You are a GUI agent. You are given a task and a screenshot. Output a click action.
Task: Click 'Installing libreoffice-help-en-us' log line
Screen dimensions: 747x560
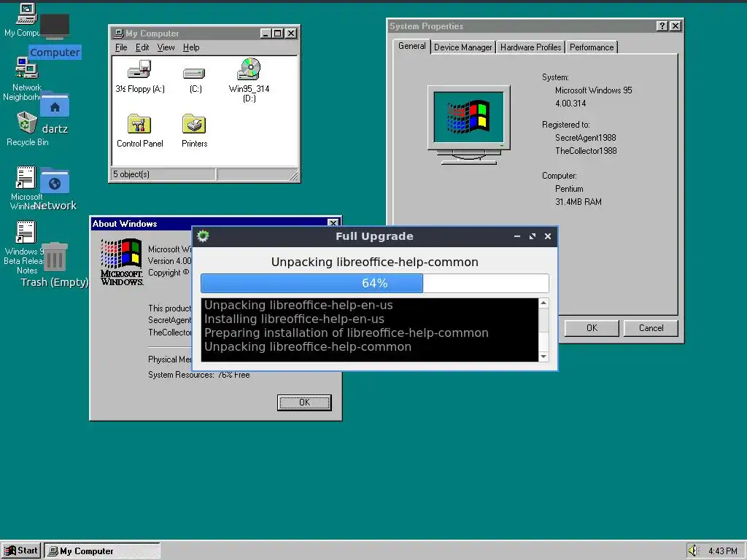294,319
